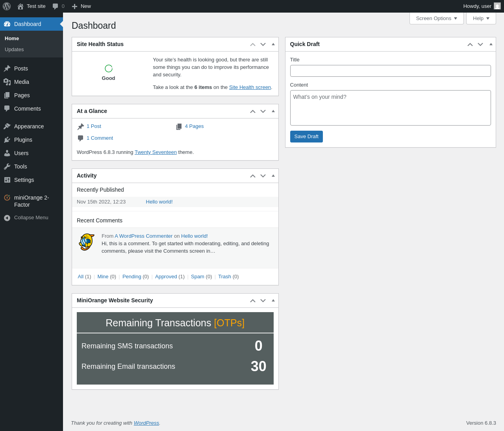Open the New content menu
The height and width of the screenshot is (431, 504).
82,6
